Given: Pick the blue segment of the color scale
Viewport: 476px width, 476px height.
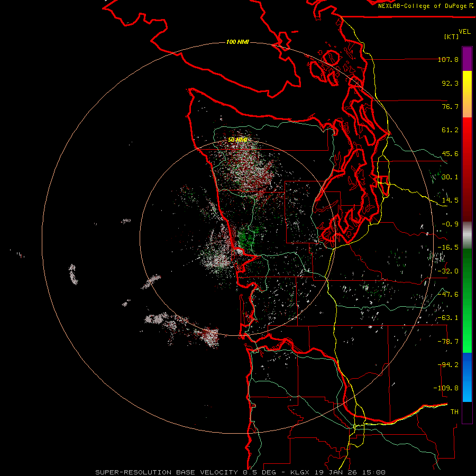Looking at the screenshot, I should click(x=467, y=377).
